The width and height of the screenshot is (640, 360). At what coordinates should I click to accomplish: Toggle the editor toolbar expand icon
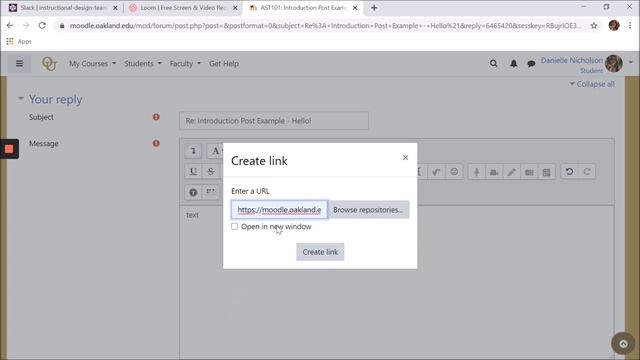pos(193,151)
